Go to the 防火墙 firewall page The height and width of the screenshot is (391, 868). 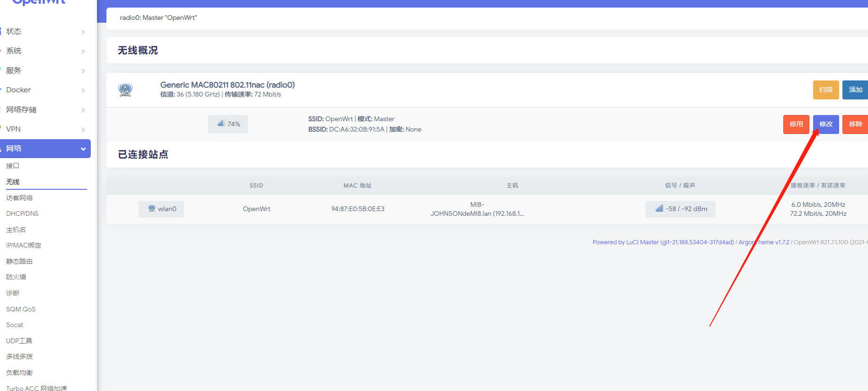[16, 277]
